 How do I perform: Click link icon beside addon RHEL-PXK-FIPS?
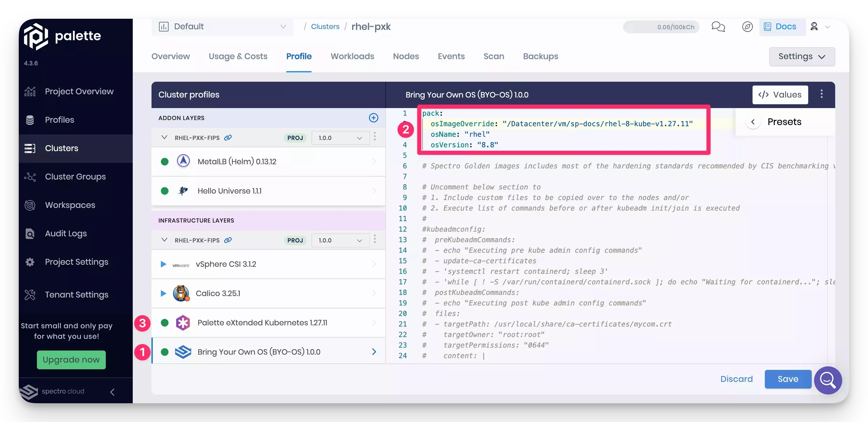228,137
